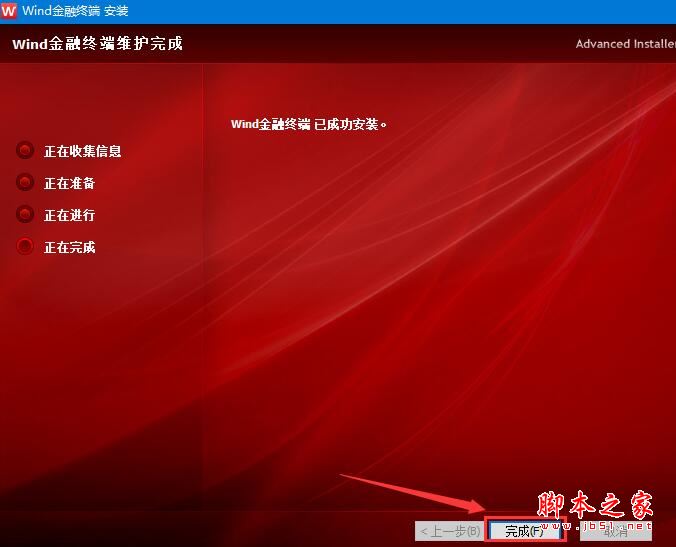Click the 正在准备 step label
The width and height of the screenshot is (676, 547).
point(69,183)
